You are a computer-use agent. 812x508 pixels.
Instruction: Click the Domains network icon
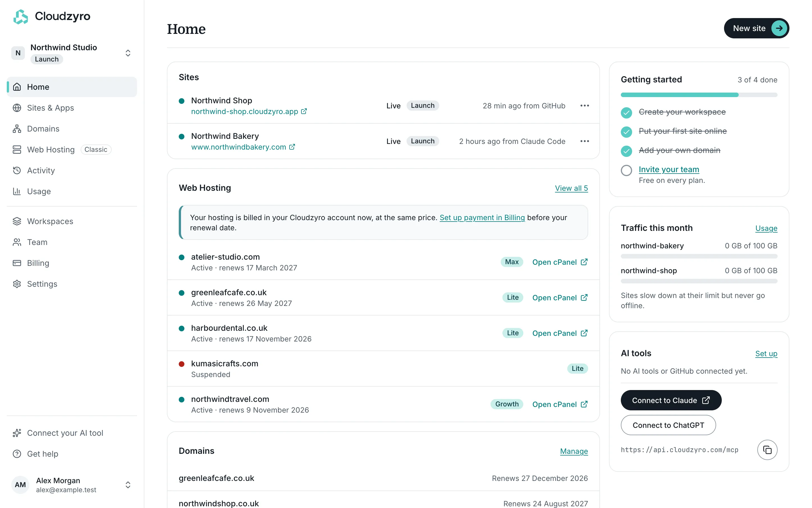pos(17,129)
